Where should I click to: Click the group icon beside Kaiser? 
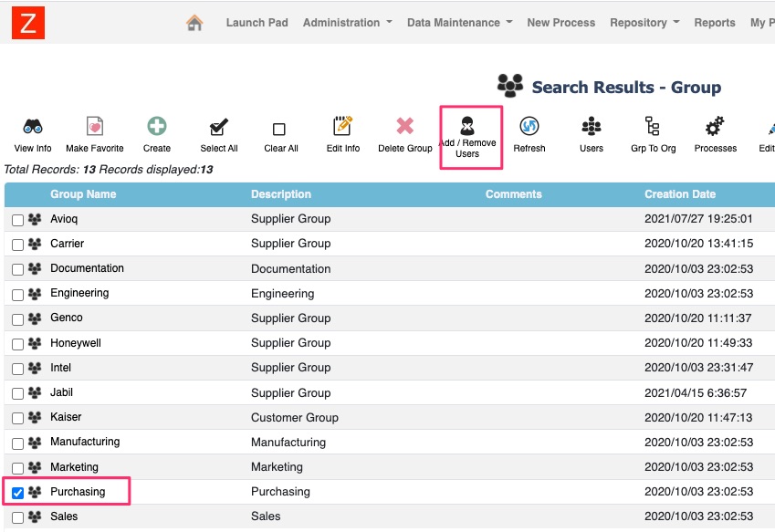(35, 417)
